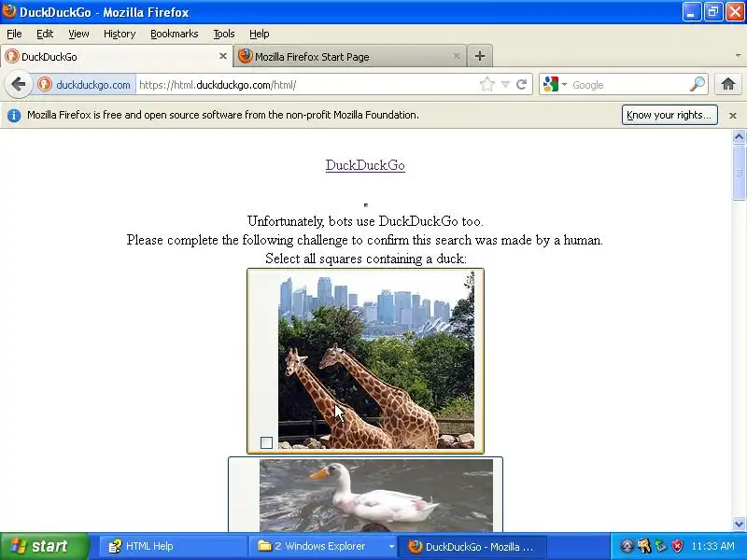Bookmark this page with the star icon
The height and width of the screenshot is (560, 747).
pos(486,85)
